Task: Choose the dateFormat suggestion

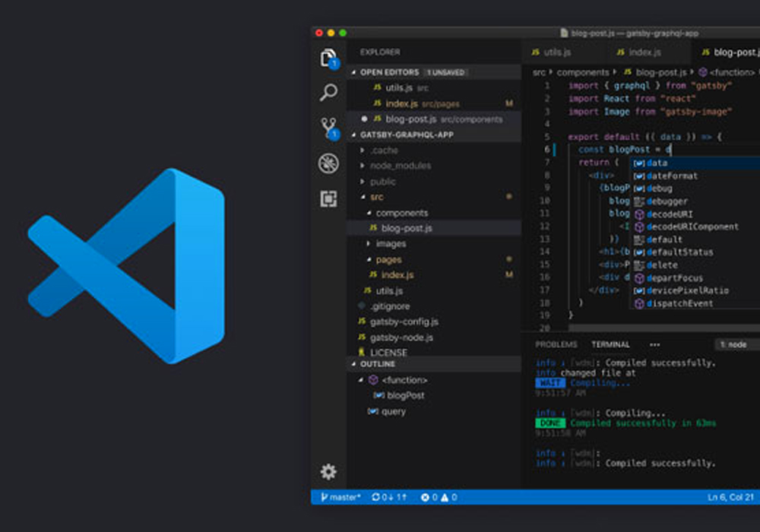Action: 695,176
